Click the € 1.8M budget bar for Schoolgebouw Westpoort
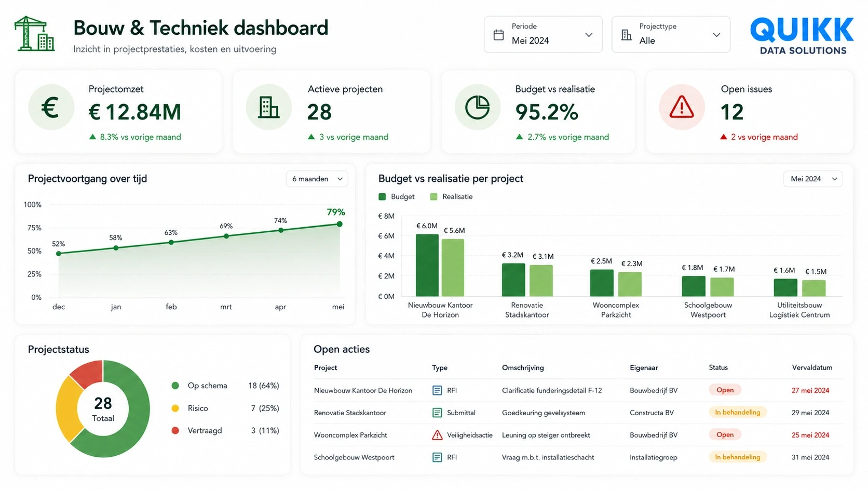The width and height of the screenshot is (868, 489). (694, 286)
